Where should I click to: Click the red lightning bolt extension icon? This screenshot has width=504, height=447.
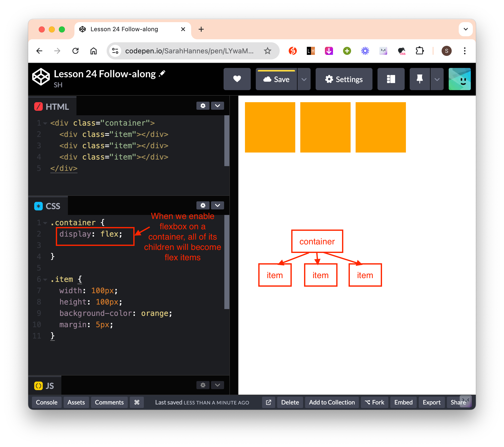293,51
